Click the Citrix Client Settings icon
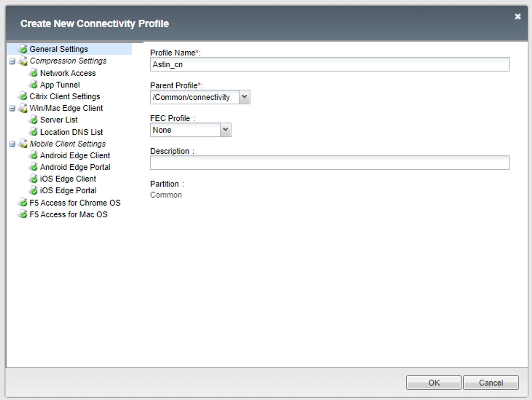The image size is (532, 400). click(23, 96)
